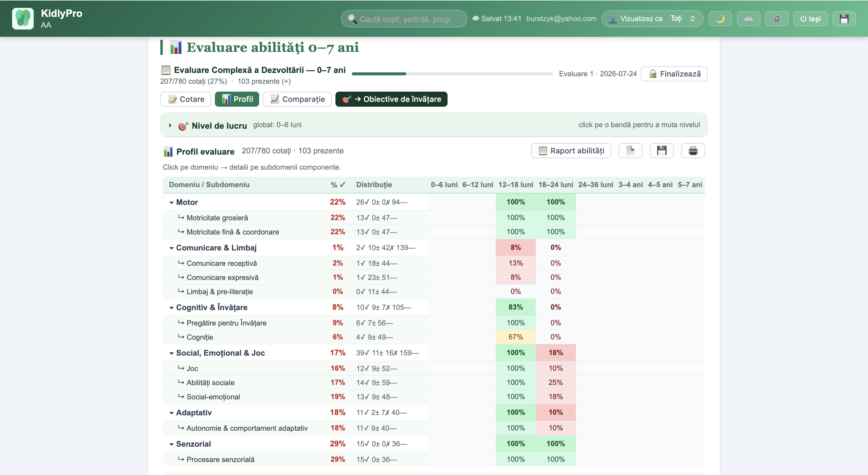The height and width of the screenshot is (475, 868).
Task: Collapse the Motor domain row
Action: coord(171,202)
